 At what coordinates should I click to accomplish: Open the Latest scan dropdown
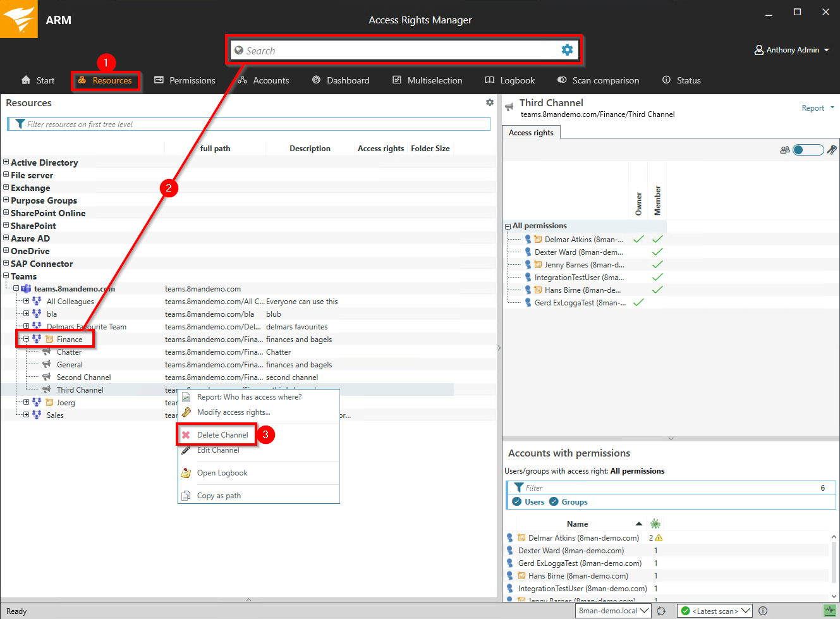(x=715, y=611)
